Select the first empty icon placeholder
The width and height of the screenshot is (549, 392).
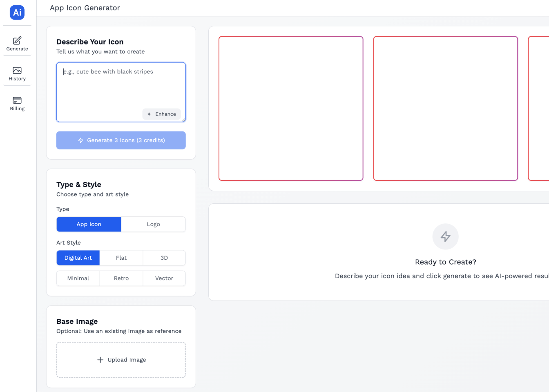[x=291, y=108]
